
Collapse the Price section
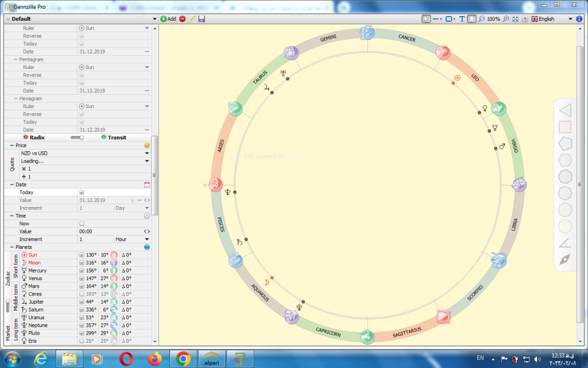pos(11,145)
